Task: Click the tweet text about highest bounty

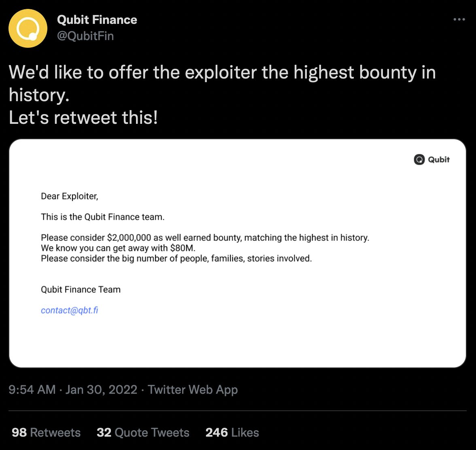Action: tap(222, 84)
